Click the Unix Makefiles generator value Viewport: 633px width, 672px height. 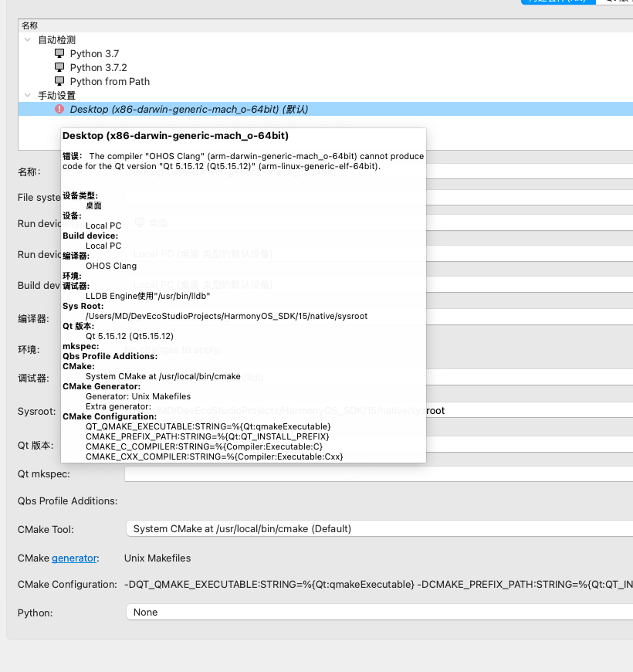[x=157, y=558]
